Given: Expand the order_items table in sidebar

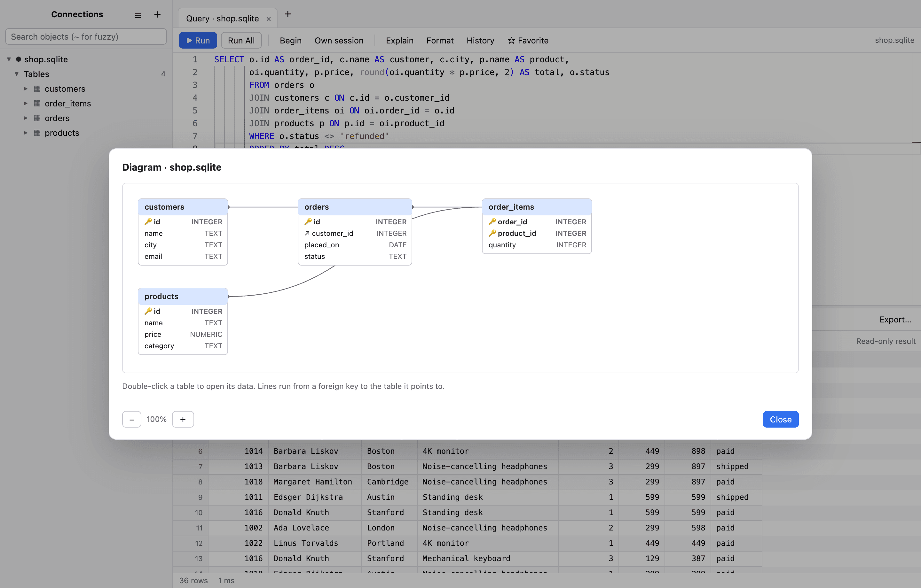Looking at the screenshot, I should pyautogui.click(x=26, y=103).
